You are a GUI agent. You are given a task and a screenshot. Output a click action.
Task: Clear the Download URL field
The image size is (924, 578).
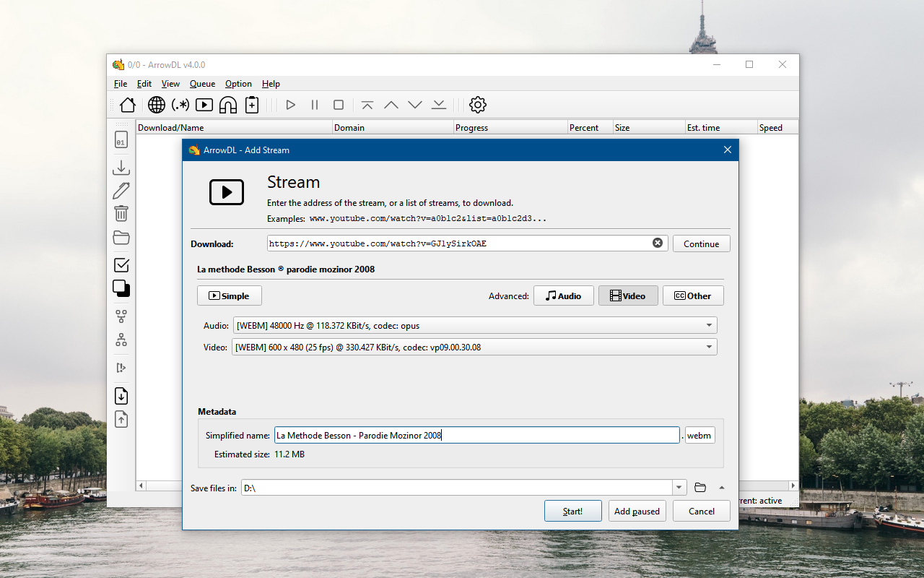[x=657, y=243]
